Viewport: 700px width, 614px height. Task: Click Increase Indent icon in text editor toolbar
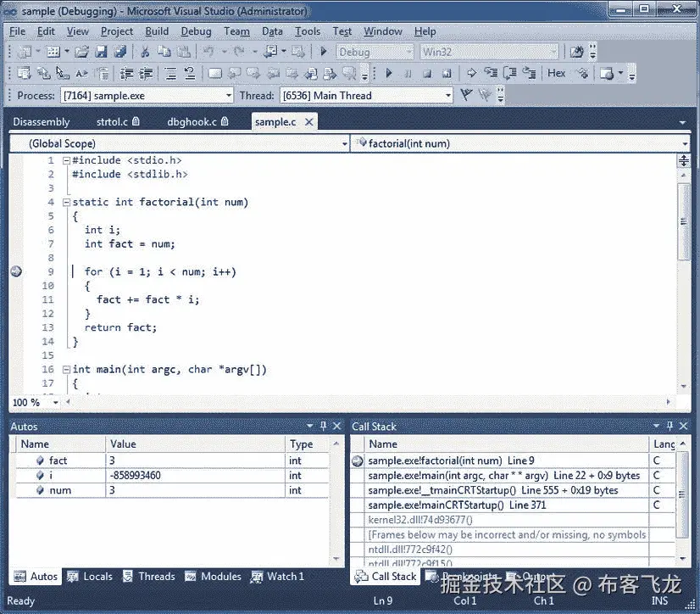point(146,73)
